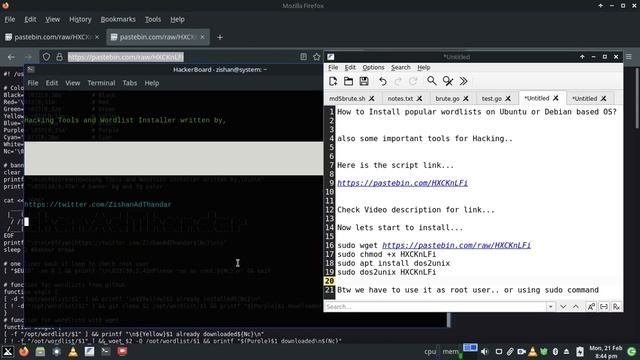Image resolution: width=640 pixels, height=360 pixels.
Task: Expand search history dropdown in Mousepad
Action: click(x=550, y=307)
